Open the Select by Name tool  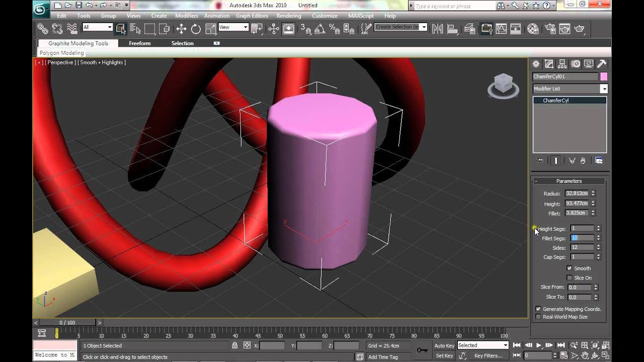[134, 29]
